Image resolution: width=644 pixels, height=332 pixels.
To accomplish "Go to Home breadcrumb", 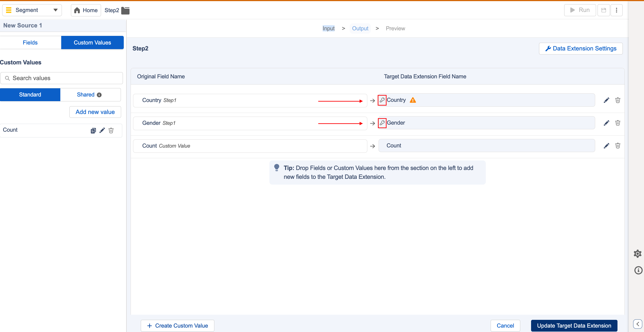I will tap(86, 10).
